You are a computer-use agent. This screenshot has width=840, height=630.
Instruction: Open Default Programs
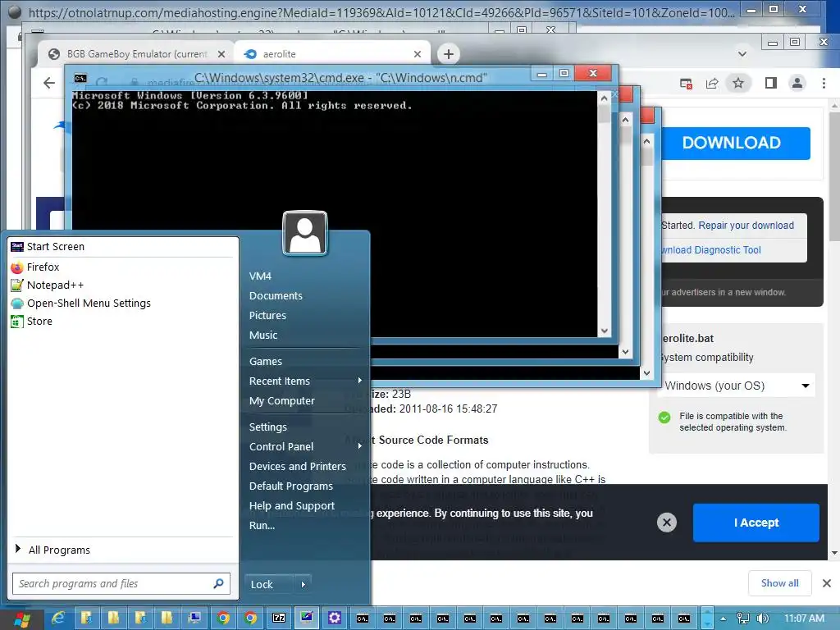(291, 486)
